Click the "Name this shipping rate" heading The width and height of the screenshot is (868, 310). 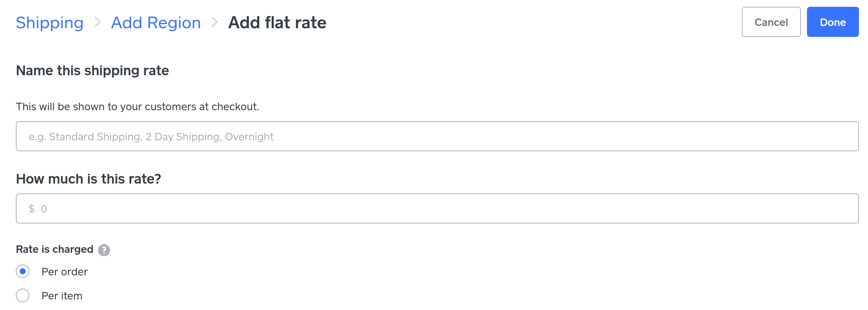tap(92, 70)
